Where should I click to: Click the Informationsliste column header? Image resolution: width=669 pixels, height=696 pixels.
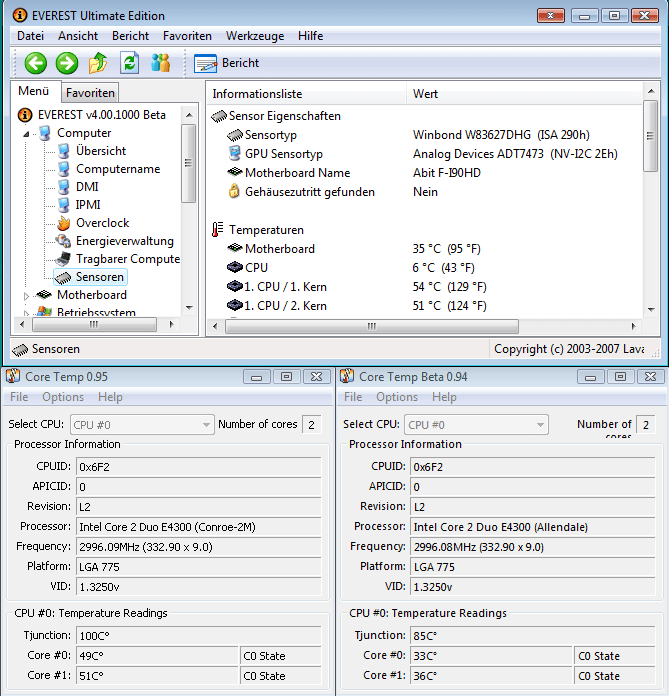click(x=306, y=94)
